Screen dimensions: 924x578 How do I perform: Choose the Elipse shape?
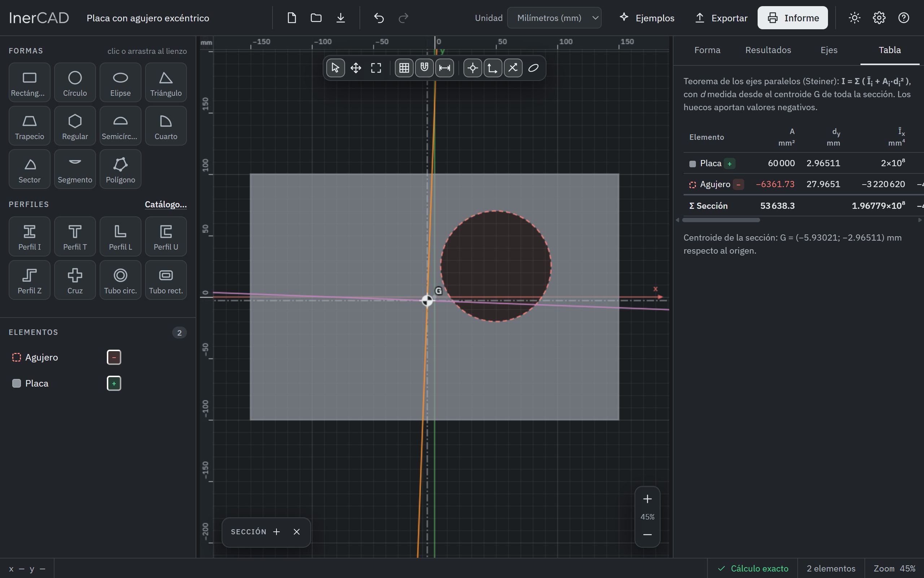(x=120, y=83)
